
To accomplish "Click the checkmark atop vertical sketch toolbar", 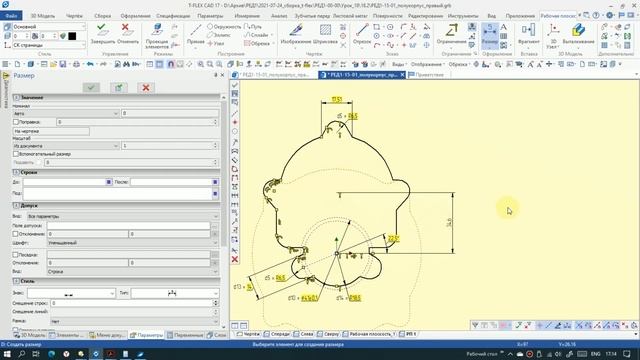I will (235, 85).
